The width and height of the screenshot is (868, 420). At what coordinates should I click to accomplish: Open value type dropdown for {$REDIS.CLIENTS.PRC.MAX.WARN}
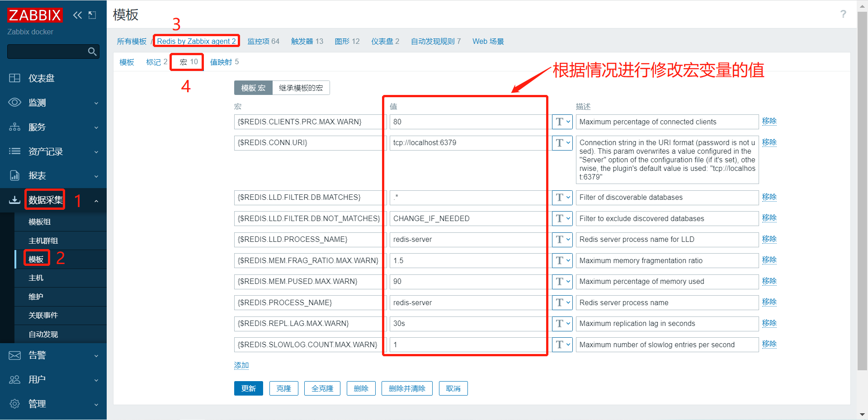tap(562, 122)
